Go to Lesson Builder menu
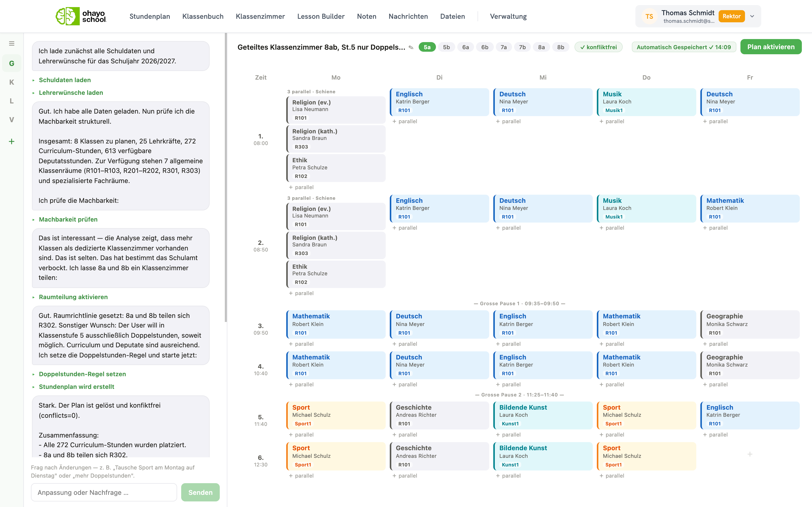This screenshot has height=507, width=812. 321,16
